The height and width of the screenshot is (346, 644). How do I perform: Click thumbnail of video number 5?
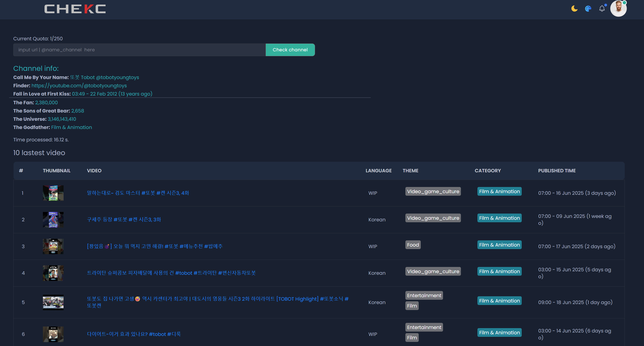pos(53,302)
